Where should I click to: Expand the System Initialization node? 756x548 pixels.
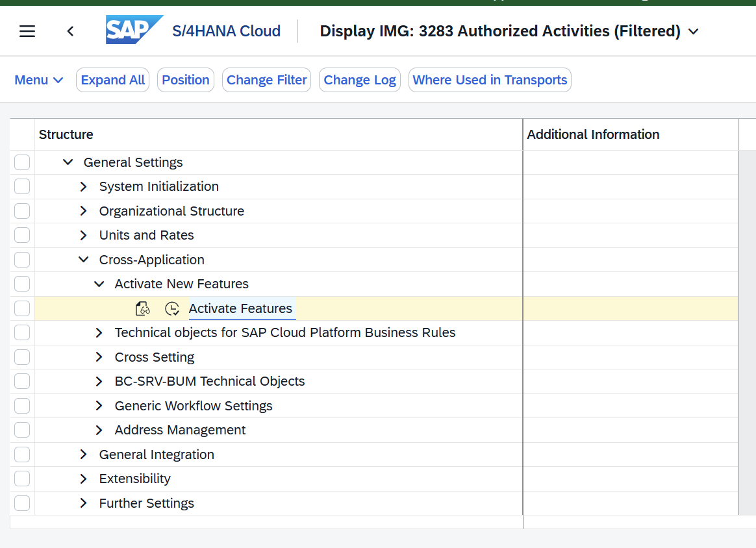83,186
